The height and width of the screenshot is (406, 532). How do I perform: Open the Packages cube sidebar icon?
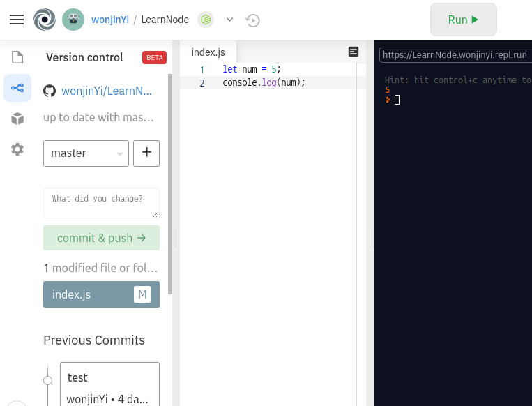coord(17,119)
